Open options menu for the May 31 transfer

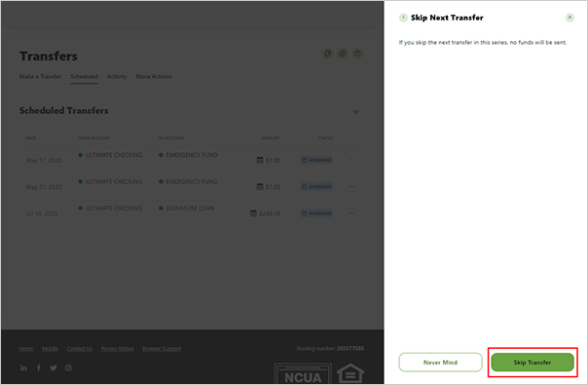click(x=351, y=187)
